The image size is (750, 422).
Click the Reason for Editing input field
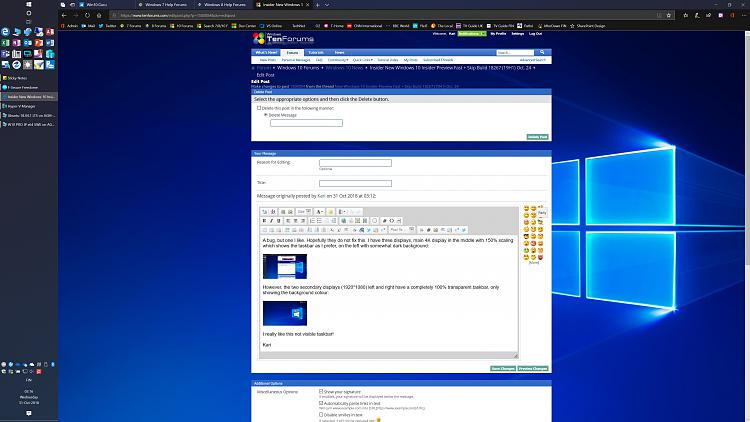355,163
